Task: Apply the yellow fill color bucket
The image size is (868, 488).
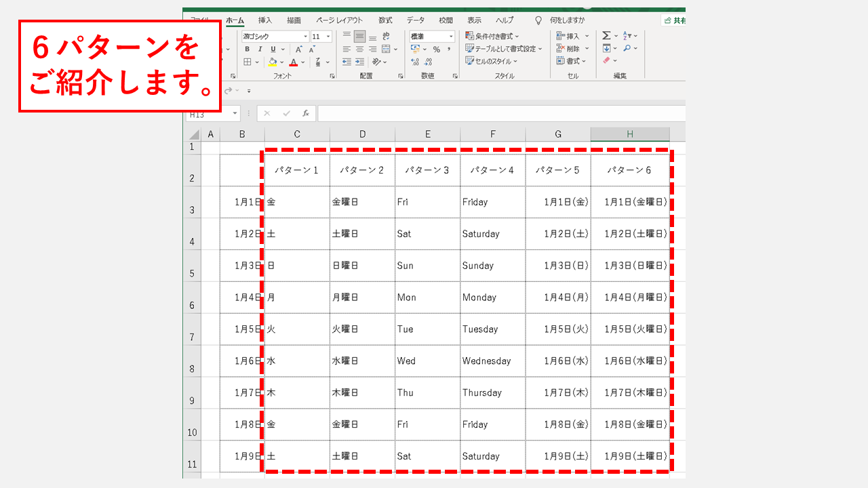Action: coord(272,62)
